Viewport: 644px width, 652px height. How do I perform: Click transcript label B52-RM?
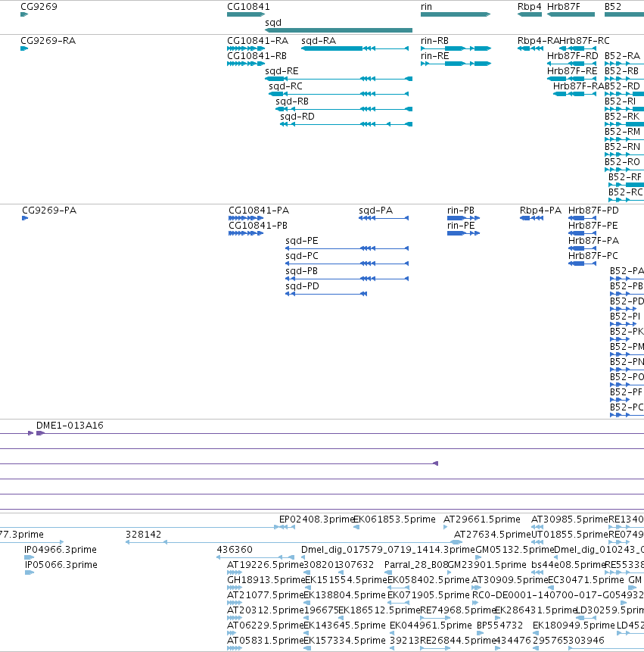coord(622,132)
